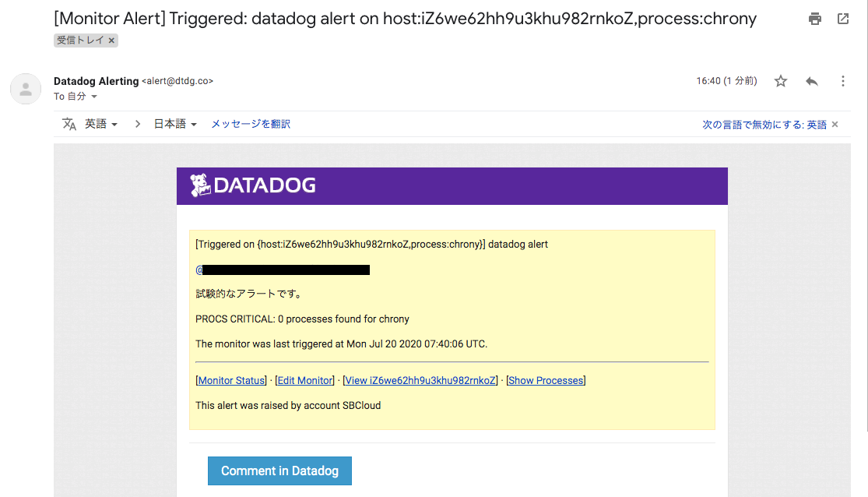Remove the 受信トレイ label with X
This screenshot has width=868, height=497.
pos(111,41)
